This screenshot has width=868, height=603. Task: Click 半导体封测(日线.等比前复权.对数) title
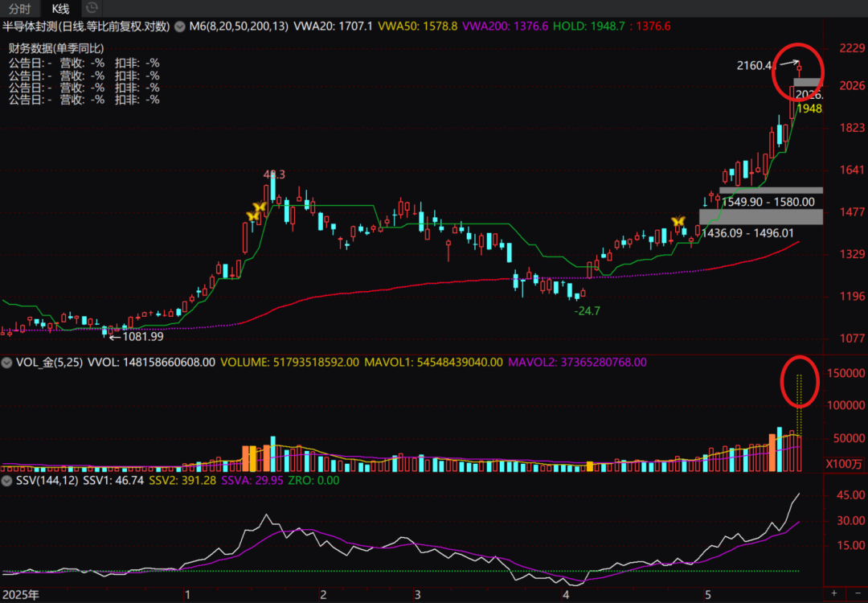tap(88, 26)
